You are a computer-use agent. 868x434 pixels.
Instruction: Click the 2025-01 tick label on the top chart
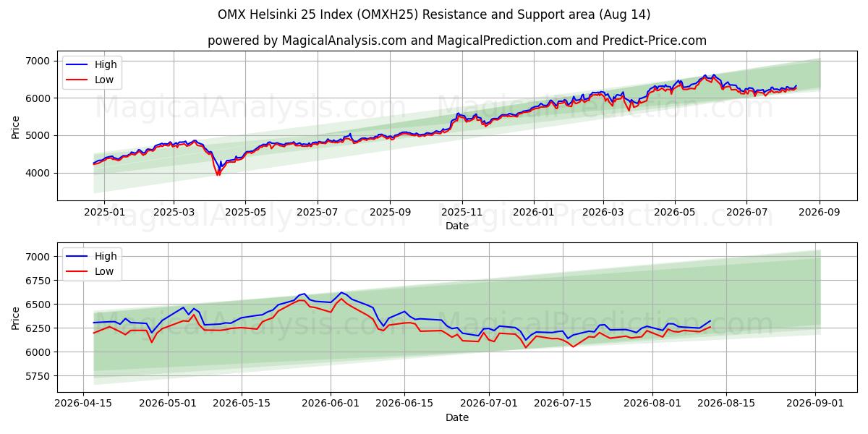point(104,212)
